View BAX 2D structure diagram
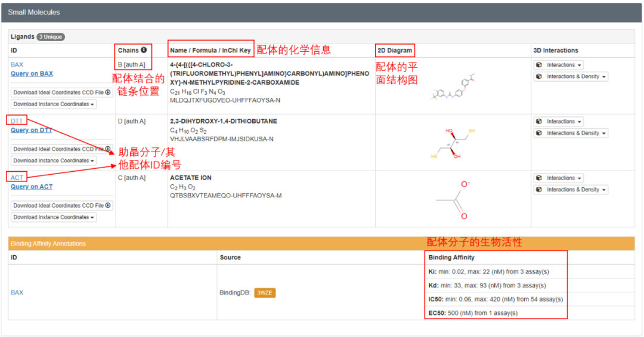The width and height of the screenshot is (644, 337). (453, 88)
